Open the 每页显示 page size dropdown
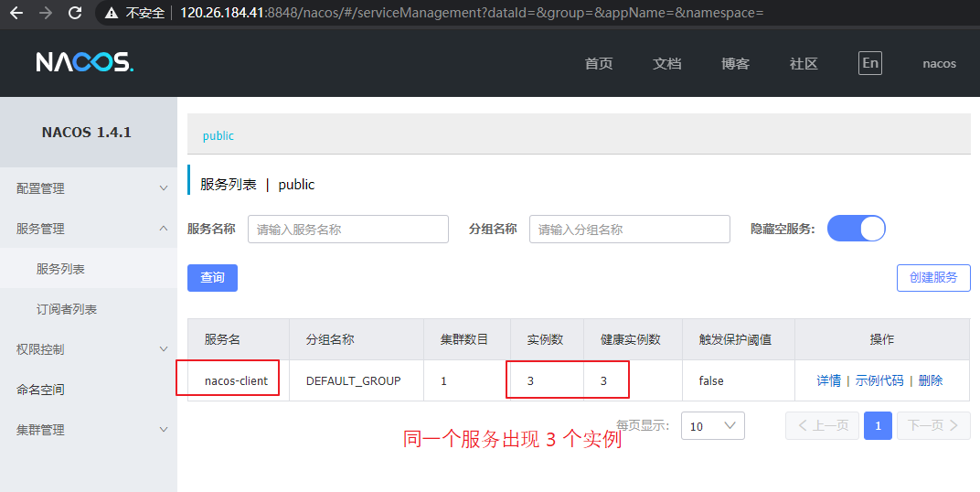Screen dimensions: 980x492 pos(712,426)
